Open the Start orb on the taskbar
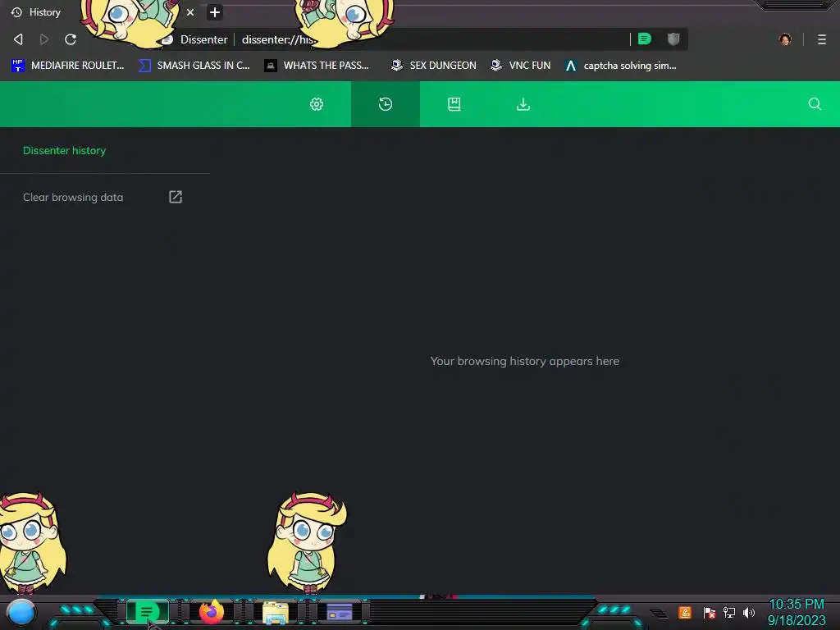Screen dimensions: 840x630 coord(21,612)
